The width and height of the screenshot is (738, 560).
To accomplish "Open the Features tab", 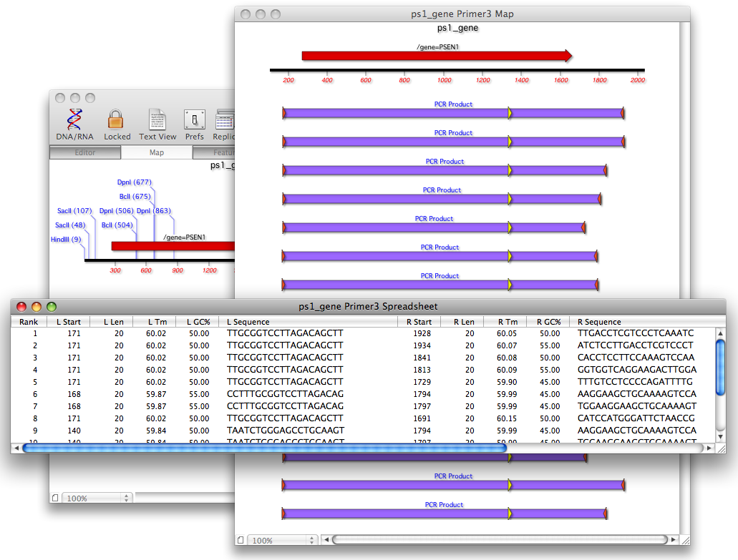I will tap(221, 152).
